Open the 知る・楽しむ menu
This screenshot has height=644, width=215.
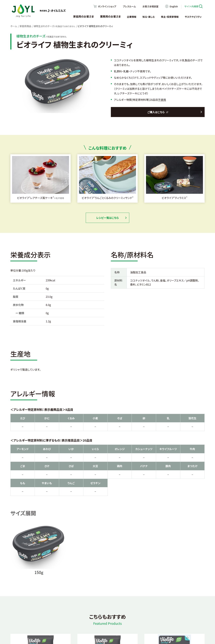click(148, 17)
